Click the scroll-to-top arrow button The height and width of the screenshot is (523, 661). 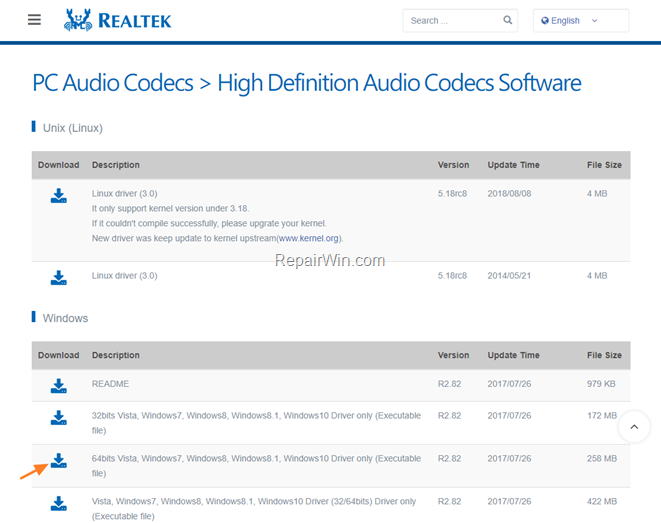(634, 426)
